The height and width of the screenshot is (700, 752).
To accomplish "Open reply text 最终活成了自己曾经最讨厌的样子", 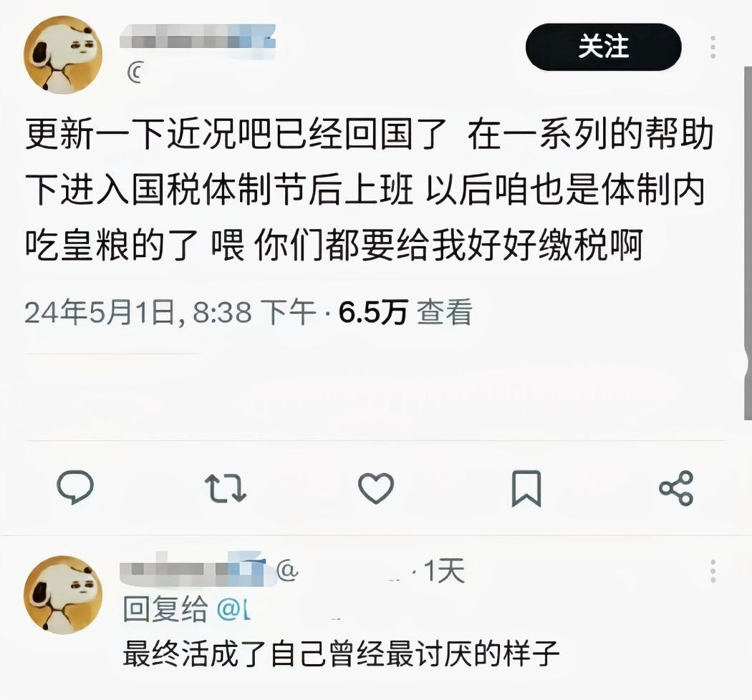I will (x=341, y=653).
